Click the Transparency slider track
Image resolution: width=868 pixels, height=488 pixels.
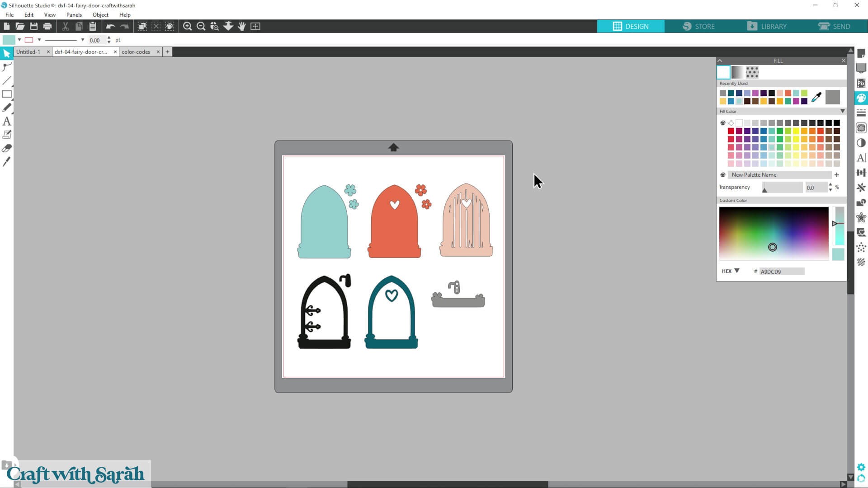(x=782, y=187)
